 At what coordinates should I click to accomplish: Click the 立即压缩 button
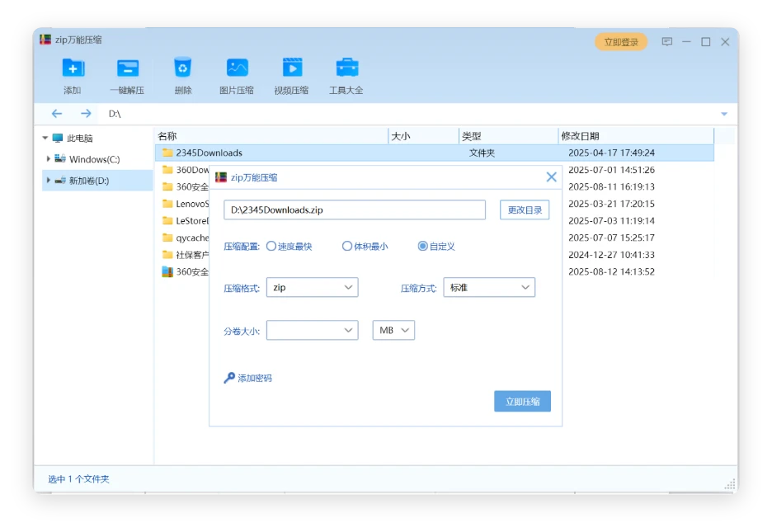522,402
